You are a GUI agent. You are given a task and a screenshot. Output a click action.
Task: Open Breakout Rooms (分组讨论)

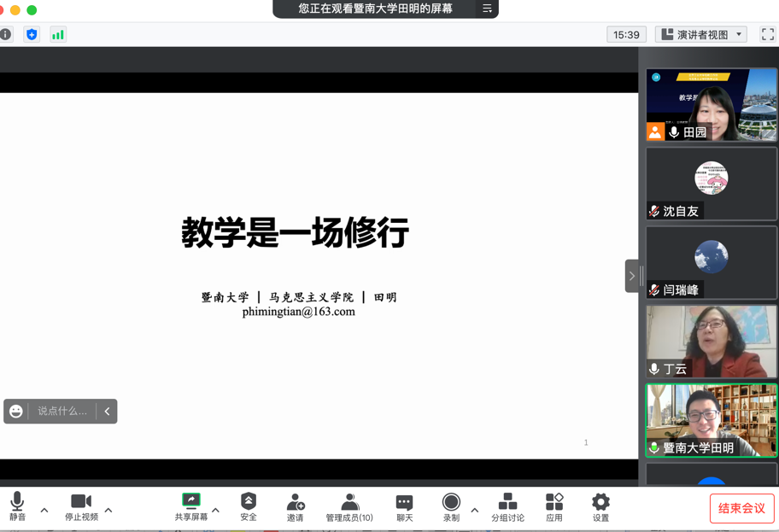pos(507,506)
